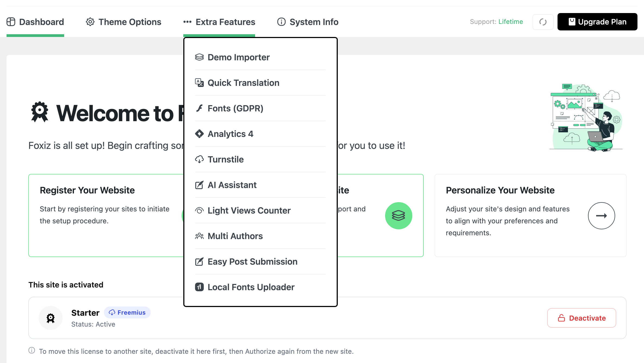Click the Fonts (GDPR) script icon
This screenshot has width=644, height=363.
[x=199, y=108]
